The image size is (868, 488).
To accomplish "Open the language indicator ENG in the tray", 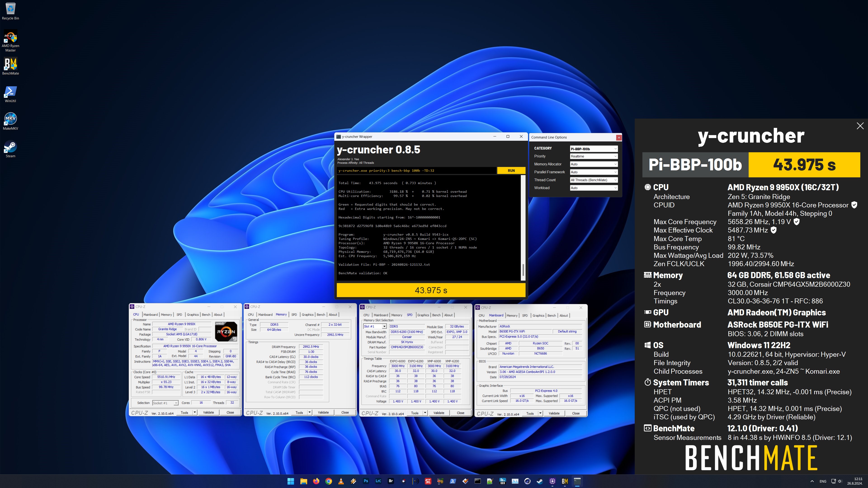I will [823, 481].
